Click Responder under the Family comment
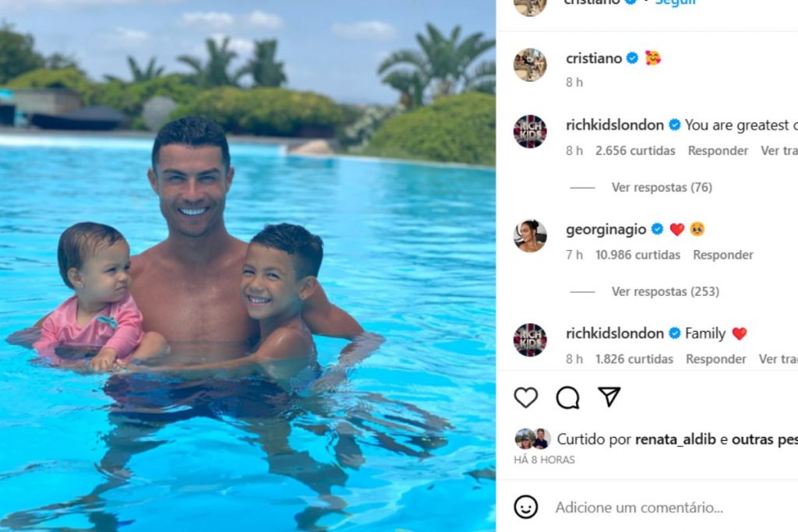Screen dimensions: 798x532 click(x=715, y=359)
